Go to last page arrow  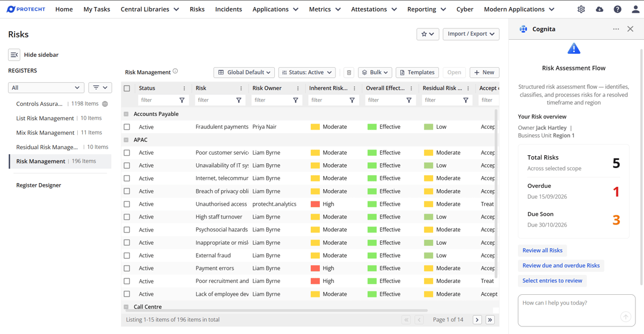coord(490,320)
